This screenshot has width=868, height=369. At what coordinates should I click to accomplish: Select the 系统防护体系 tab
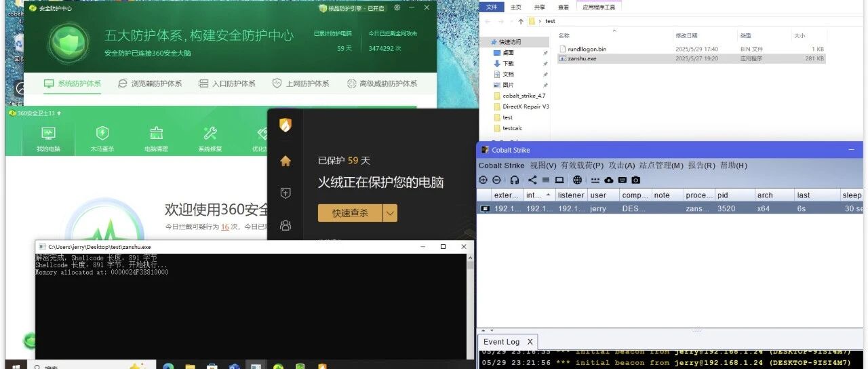coord(73,83)
